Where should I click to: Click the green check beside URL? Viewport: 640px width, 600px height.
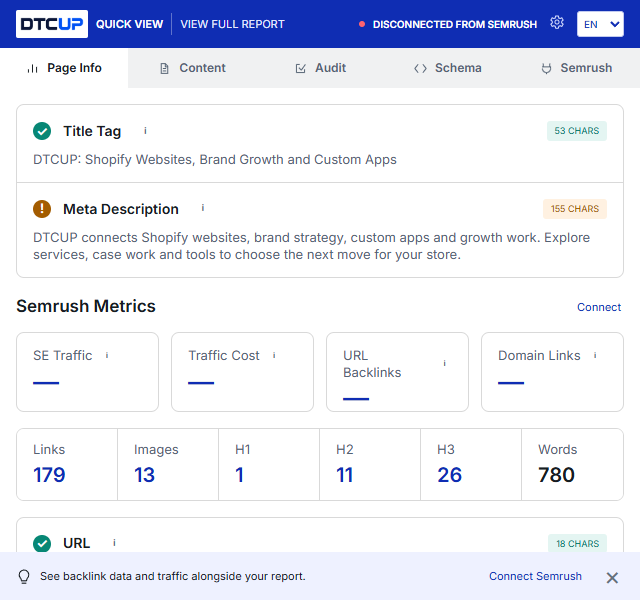tap(42, 543)
